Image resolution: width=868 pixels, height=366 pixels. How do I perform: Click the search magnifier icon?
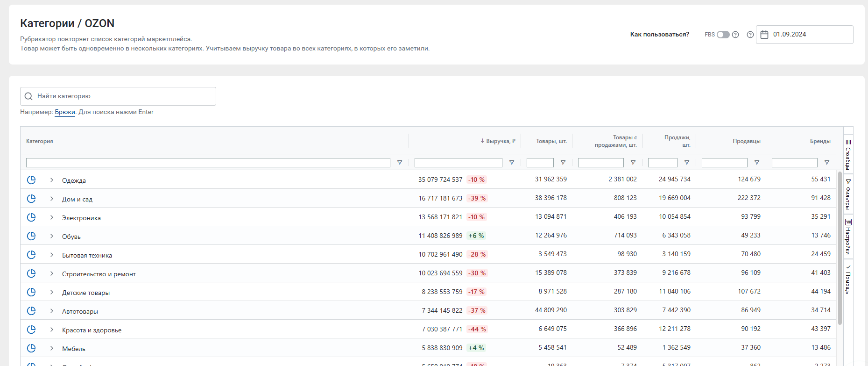(28, 96)
